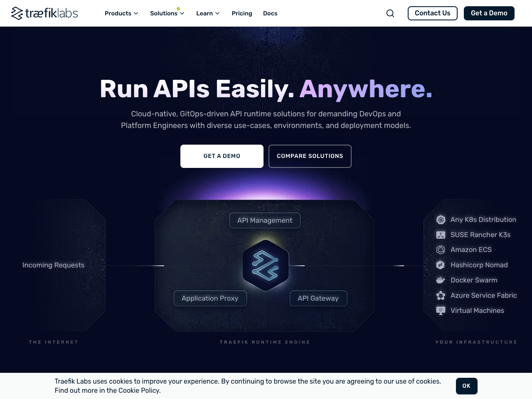Select the Application Proxy label
Screen dimensions: 532x399
[210, 298]
